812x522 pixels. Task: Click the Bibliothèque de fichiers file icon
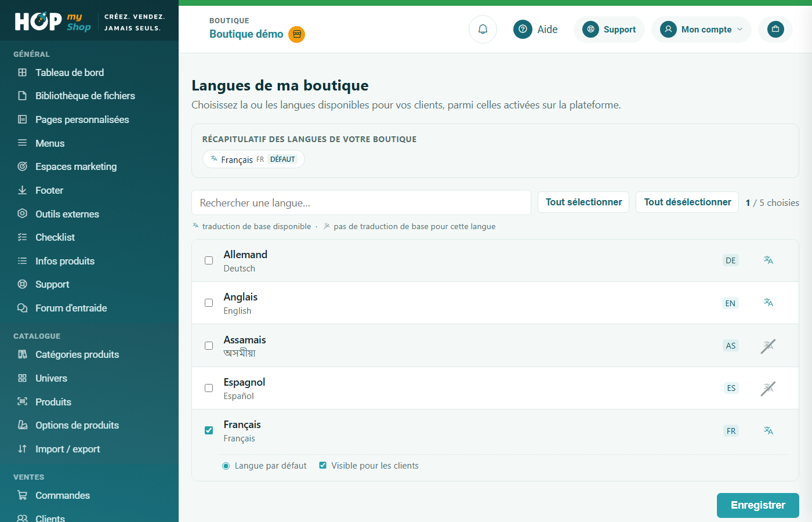[x=23, y=96]
